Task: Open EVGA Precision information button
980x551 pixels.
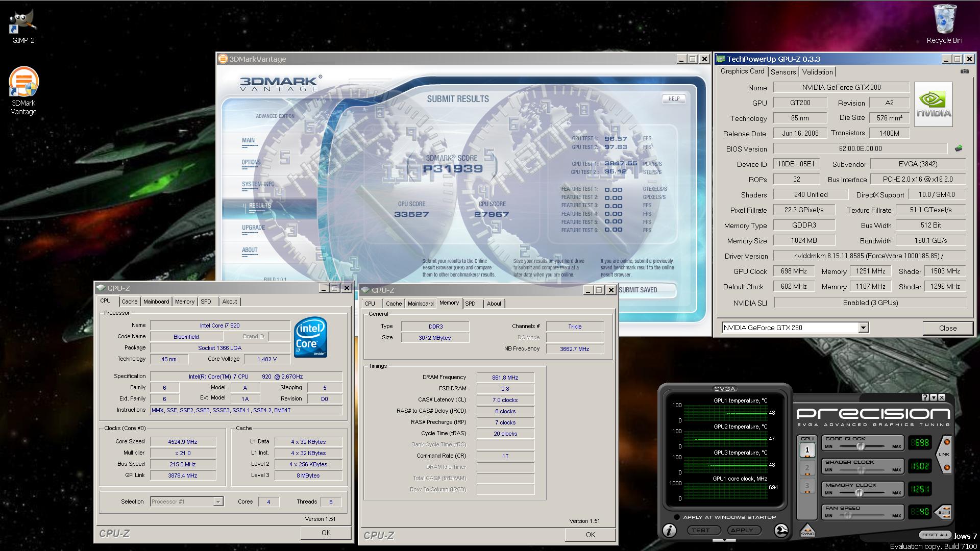Action: point(669,531)
